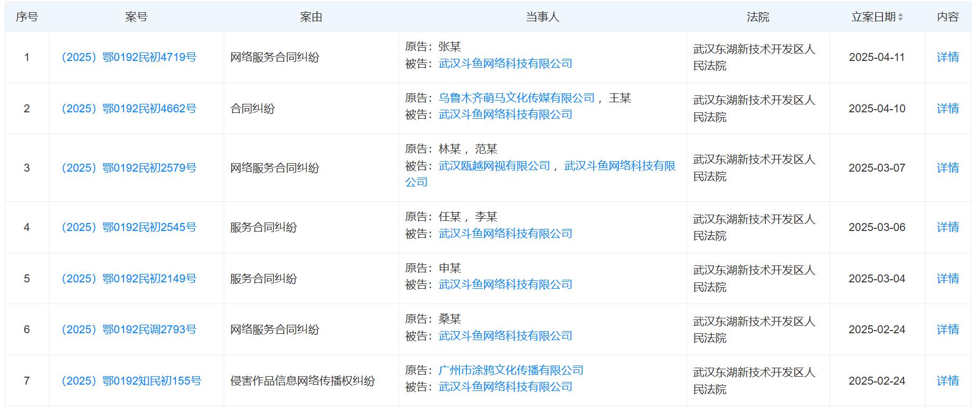
Task: Open case (2025)鄂0192民调2793号
Action: [129, 330]
